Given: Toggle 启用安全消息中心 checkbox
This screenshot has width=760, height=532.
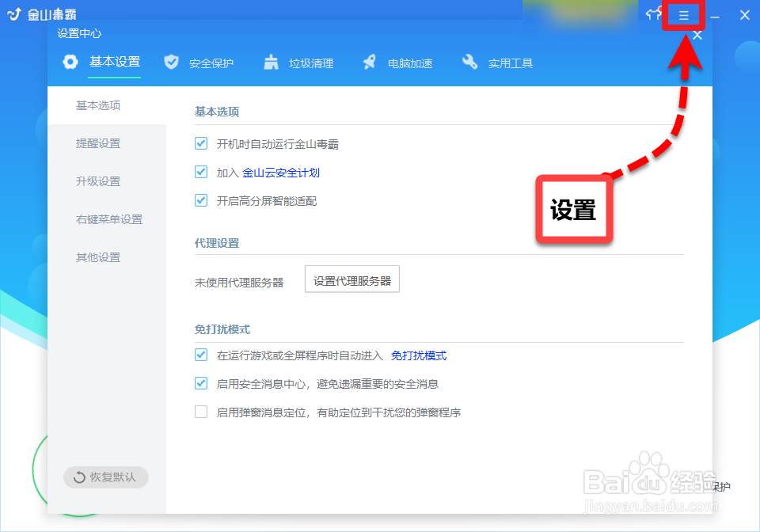Looking at the screenshot, I should (x=201, y=384).
